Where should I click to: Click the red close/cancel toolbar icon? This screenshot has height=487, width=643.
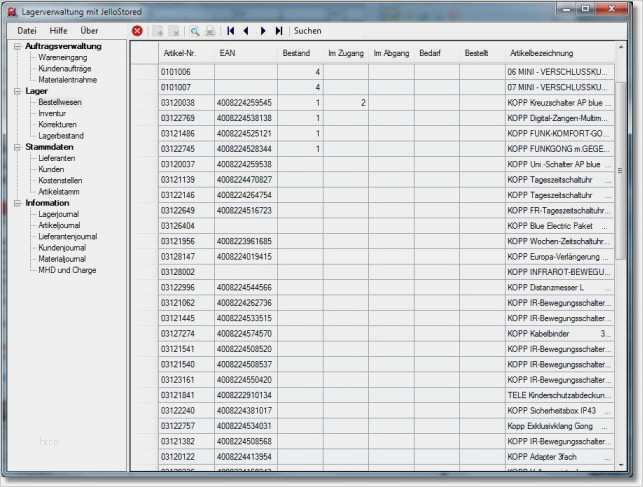pos(137,31)
